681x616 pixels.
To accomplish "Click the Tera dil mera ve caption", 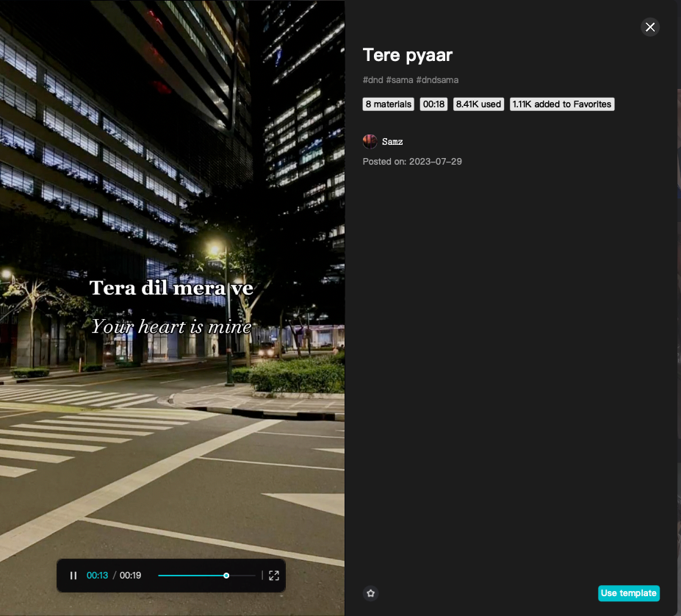I will coord(171,288).
